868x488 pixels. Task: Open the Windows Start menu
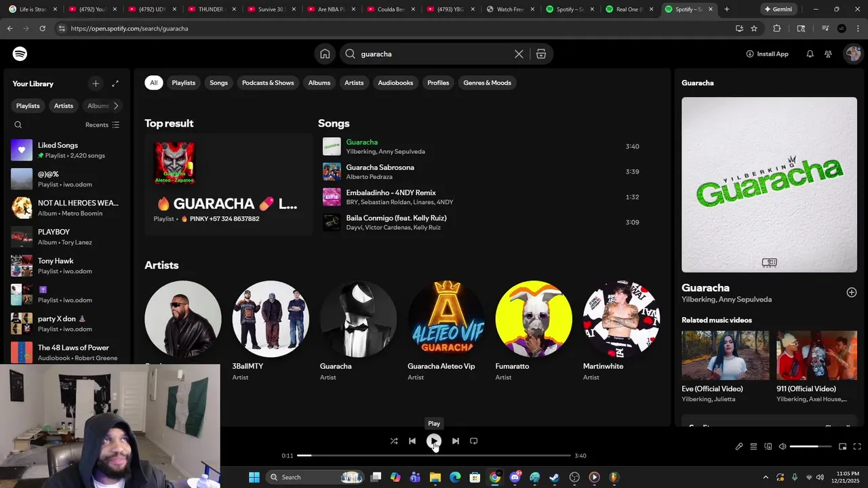click(254, 477)
